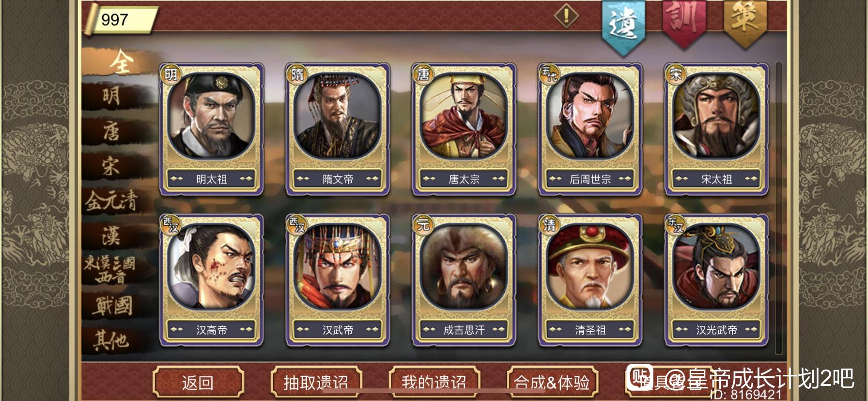Filter by the 唐 dynasty tab
The width and height of the screenshot is (868, 401).
click(x=111, y=131)
